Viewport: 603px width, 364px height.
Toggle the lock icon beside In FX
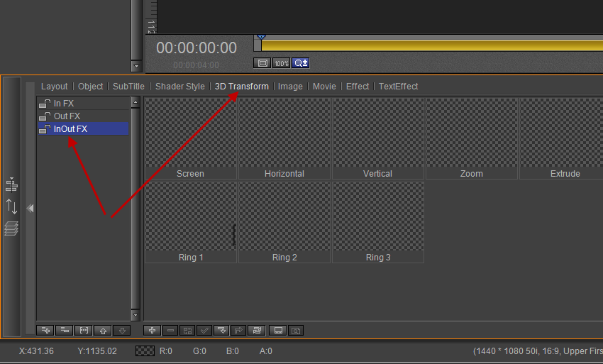(45, 104)
